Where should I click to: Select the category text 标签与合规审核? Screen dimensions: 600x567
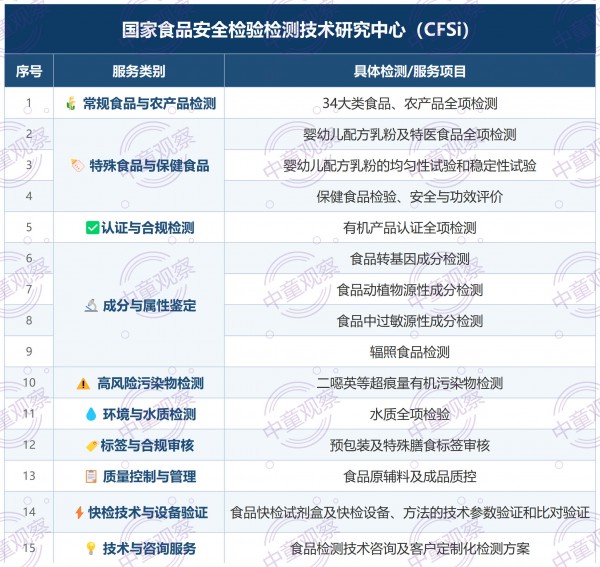click(147, 445)
